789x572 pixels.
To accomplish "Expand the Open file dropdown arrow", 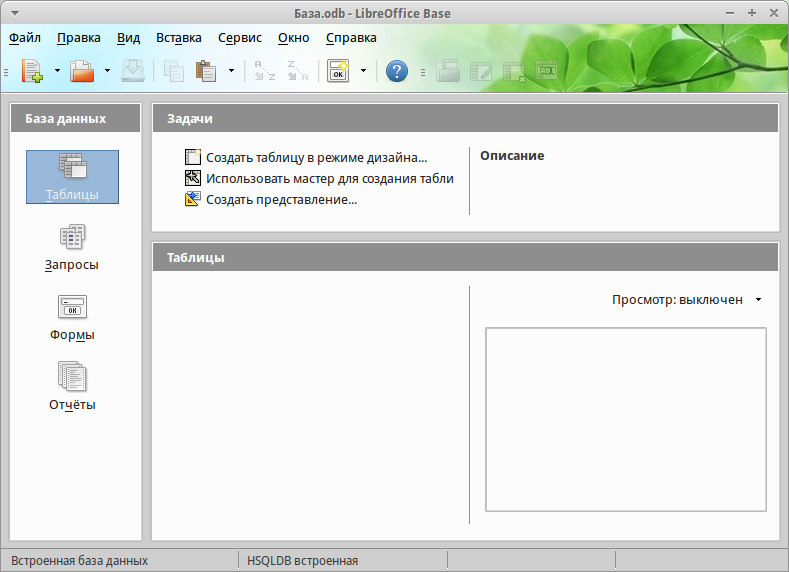I will (107, 71).
